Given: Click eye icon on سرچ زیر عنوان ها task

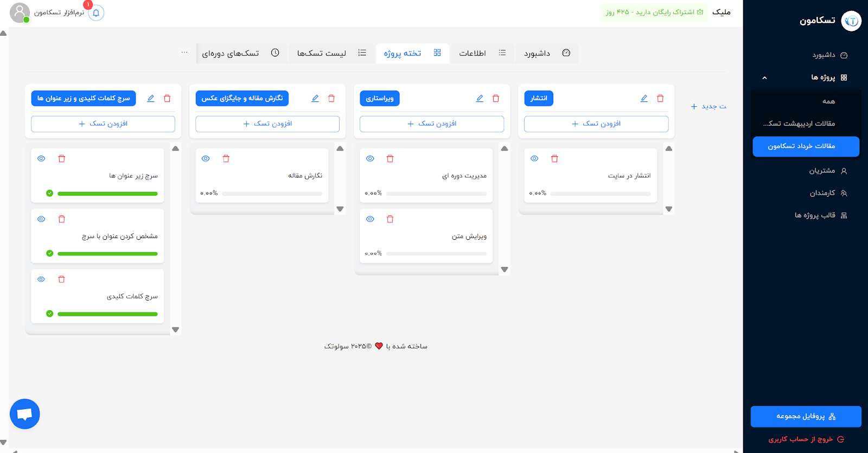Looking at the screenshot, I should pyautogui.click(x=41, y=159).
